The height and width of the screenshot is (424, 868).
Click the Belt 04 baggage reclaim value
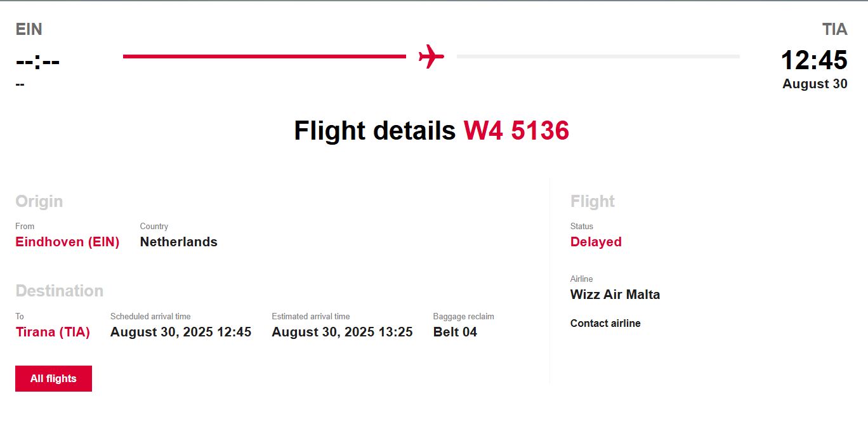[455, 332]
